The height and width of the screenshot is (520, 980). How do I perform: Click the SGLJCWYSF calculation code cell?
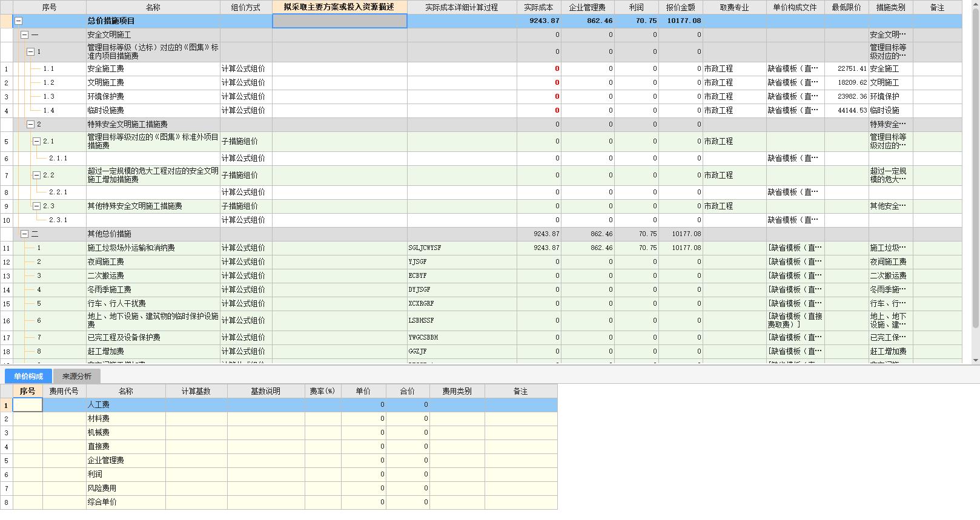click(462, 248)
